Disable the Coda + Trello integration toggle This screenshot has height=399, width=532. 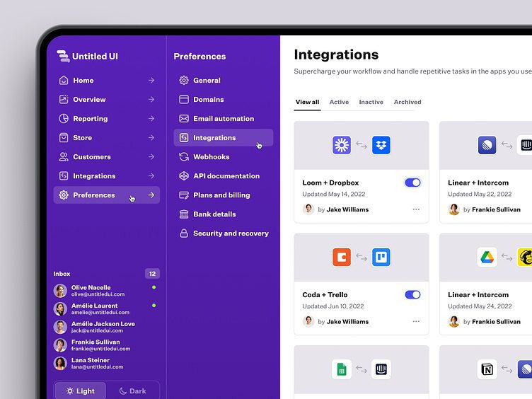pyautogui.click(x=412, y=294)
